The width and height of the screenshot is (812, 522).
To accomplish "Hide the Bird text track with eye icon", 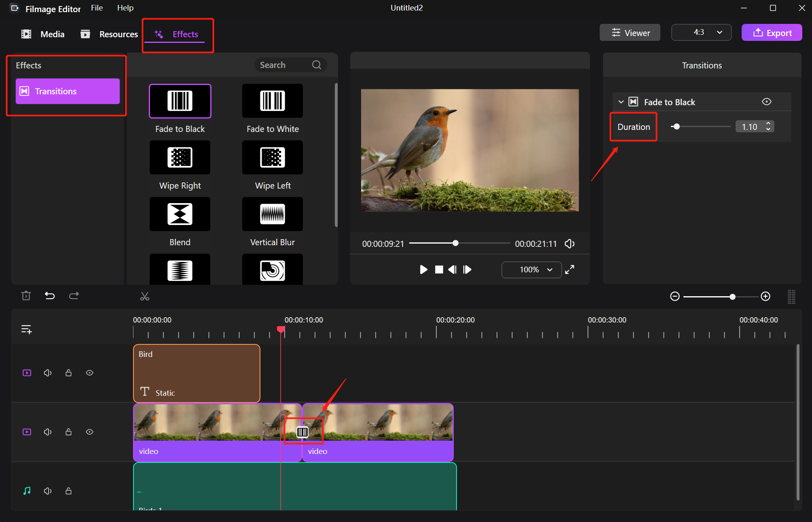I will [90, 373].
